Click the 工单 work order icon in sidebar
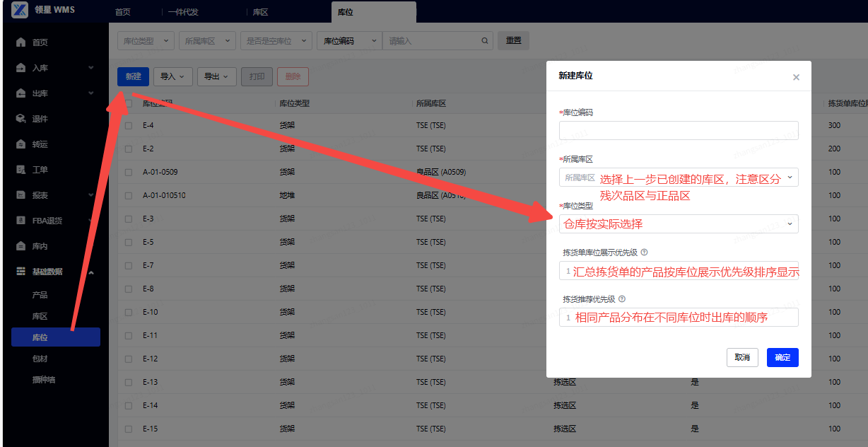 point(20,170)
